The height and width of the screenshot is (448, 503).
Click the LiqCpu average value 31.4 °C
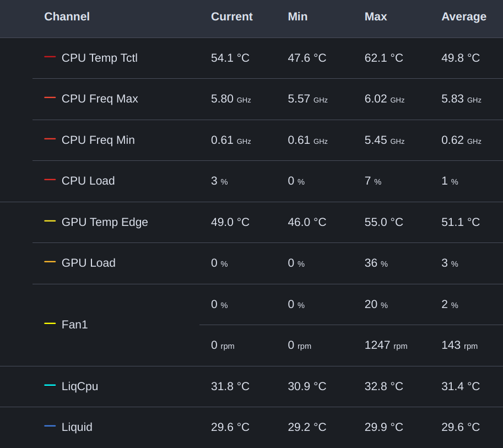tap(460, 386)
